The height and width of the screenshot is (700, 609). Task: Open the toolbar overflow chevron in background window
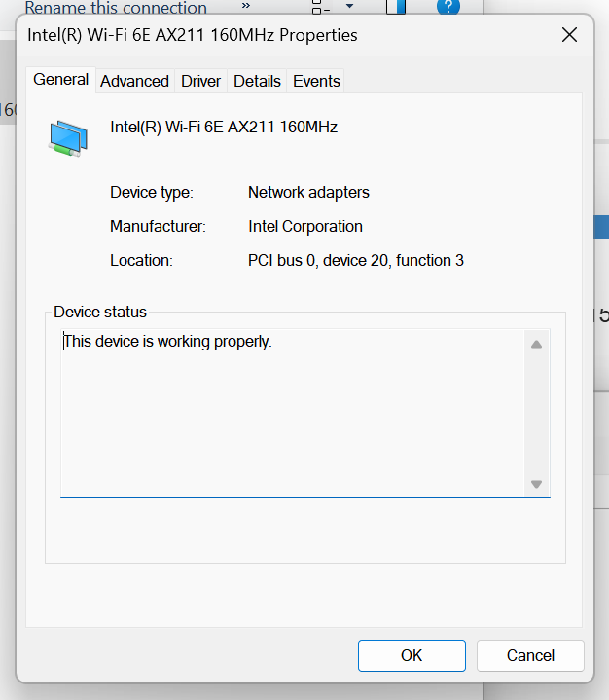[x=246, y=6]
